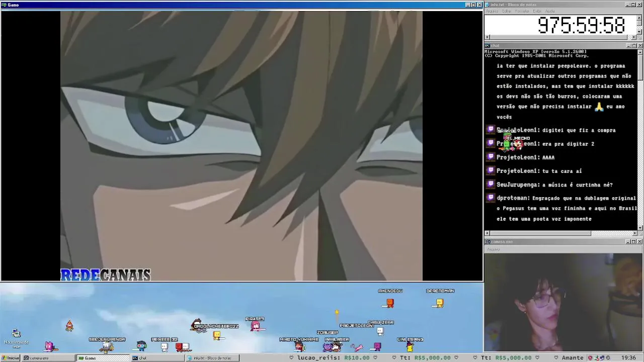Click Notepad vertical scrollbar up arrow

639,17
